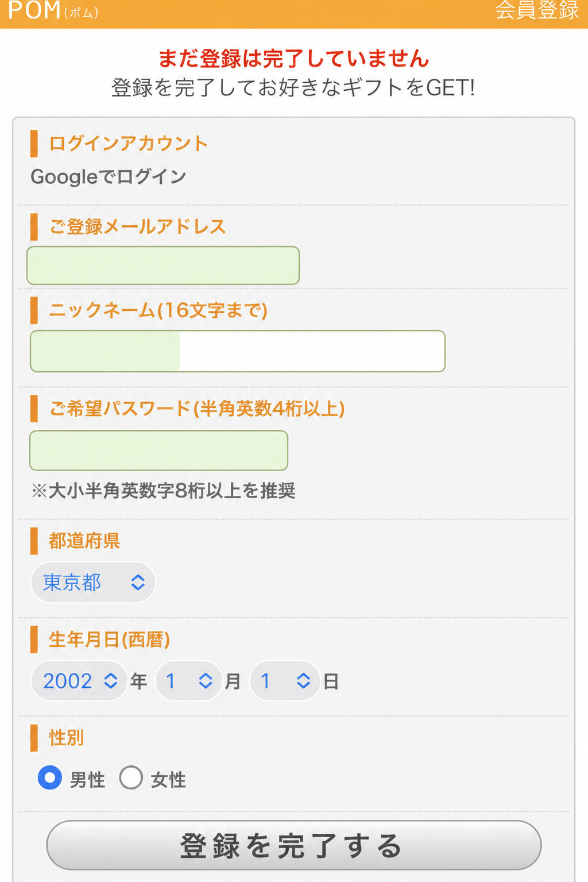The width and height of the screenshot is (588, 882).
Task: Click the ログインアカウント section heading
Action: [128, 143]
